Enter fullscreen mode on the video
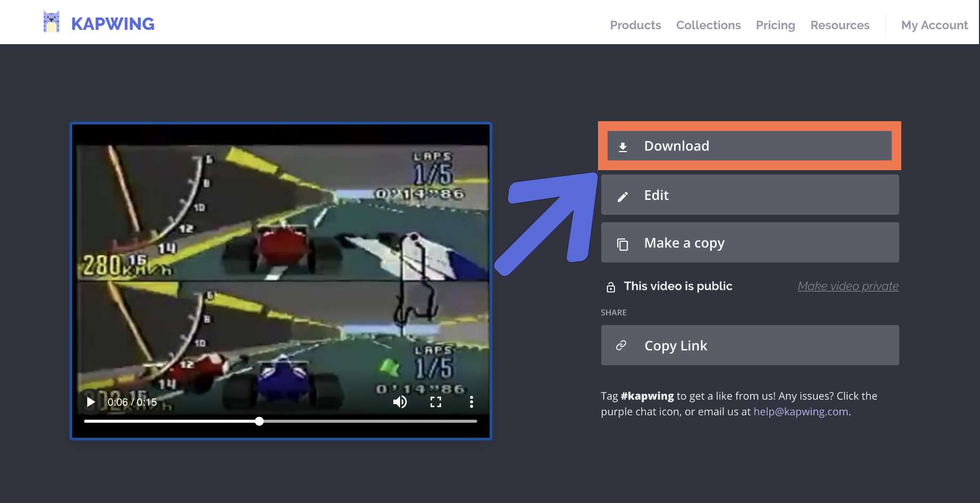Screen dimensions: 980x503 click(436, 402)
